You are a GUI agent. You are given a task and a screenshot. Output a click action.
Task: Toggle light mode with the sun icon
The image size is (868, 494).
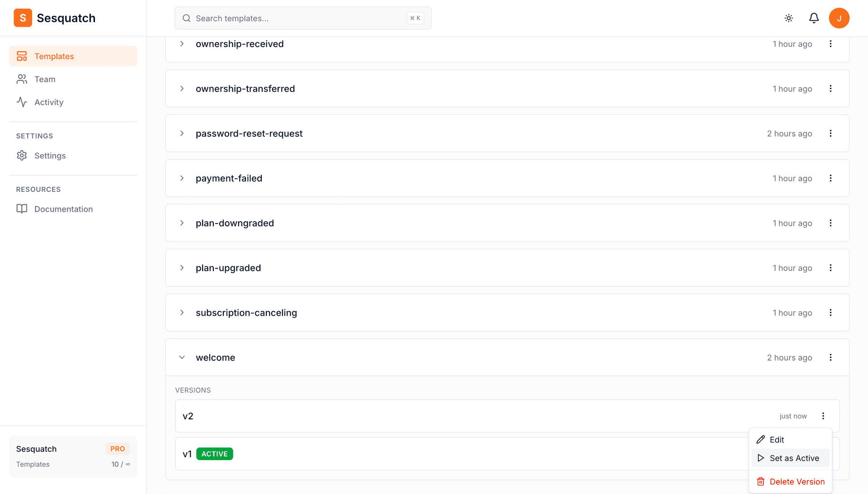(788, 18)
